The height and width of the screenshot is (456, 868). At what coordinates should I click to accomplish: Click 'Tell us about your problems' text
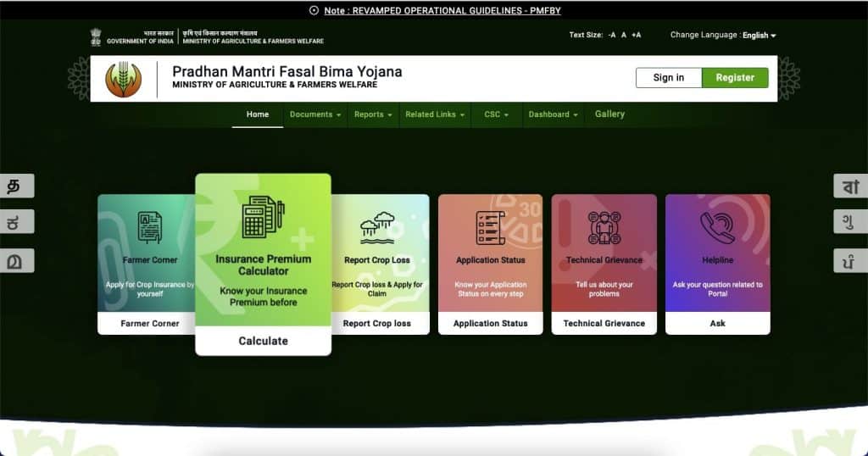point(604,289)
